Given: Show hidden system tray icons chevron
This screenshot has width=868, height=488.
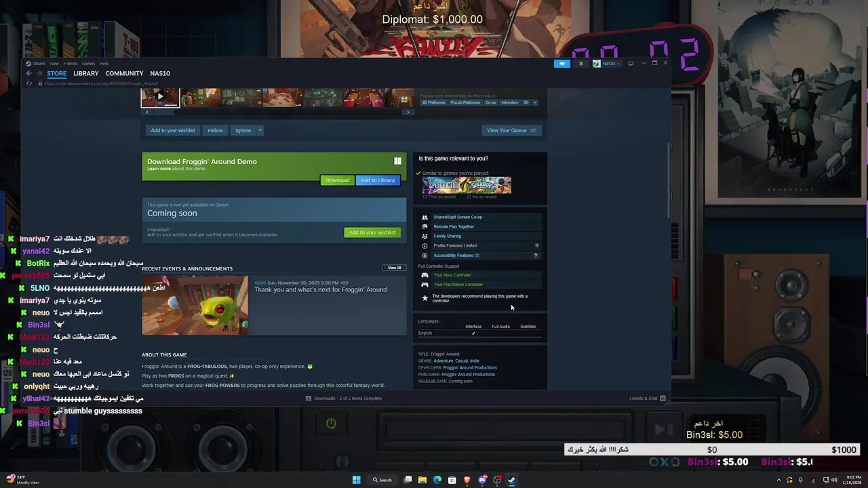Looking at the screenshot, I should [778, 480].
